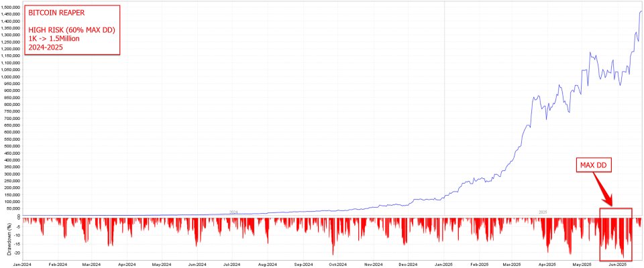Screen dimensions: 644x268
Task: Select the May-2025 axis label
Action: click(581, 264)
